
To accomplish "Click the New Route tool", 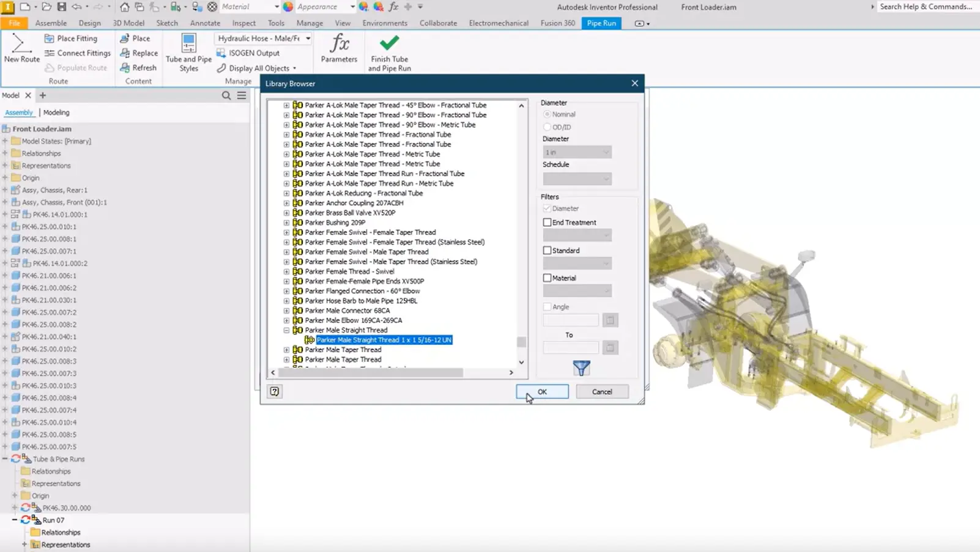I will coord(21,49).
